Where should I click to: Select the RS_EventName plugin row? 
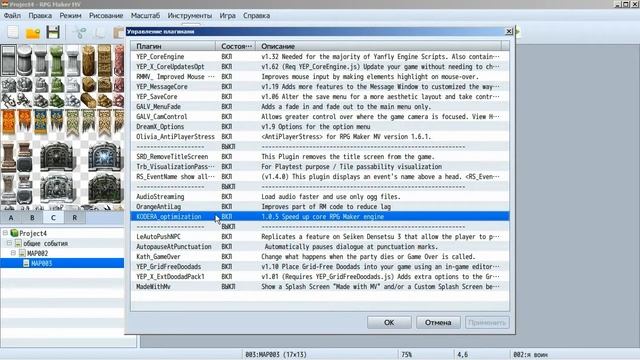point(320,176)
